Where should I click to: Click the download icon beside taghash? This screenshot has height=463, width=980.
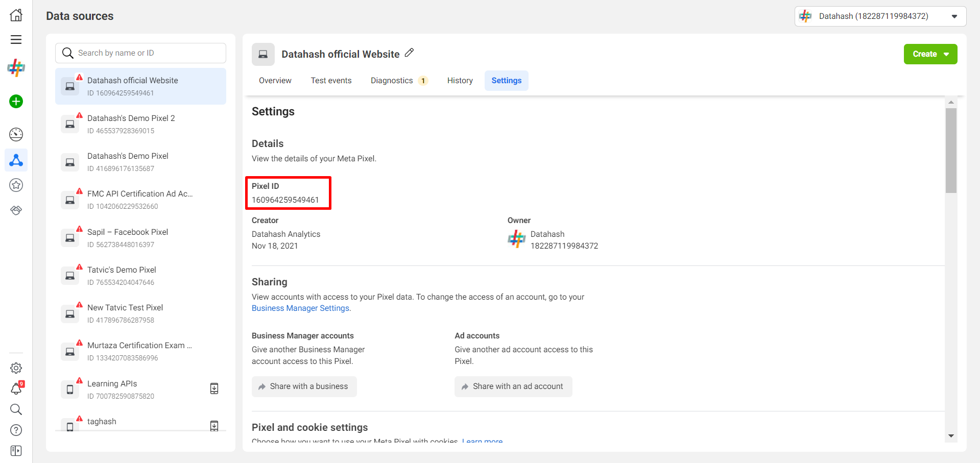point(214,426)
